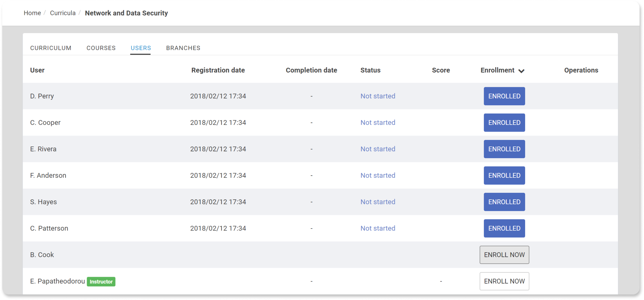Viewport: 644px width, 300px height.
Task: Click the Completion date column header
Action: coord(311,70)
